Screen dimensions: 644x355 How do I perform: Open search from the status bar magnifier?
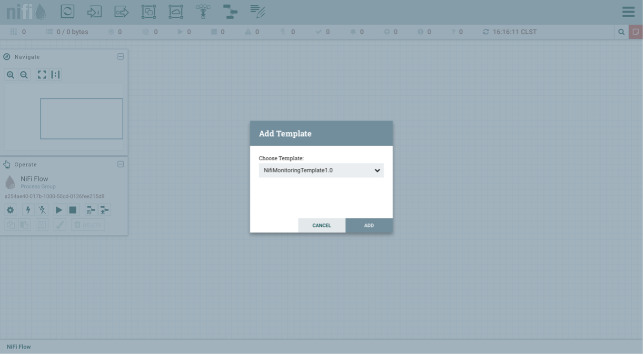coord(621,31)
